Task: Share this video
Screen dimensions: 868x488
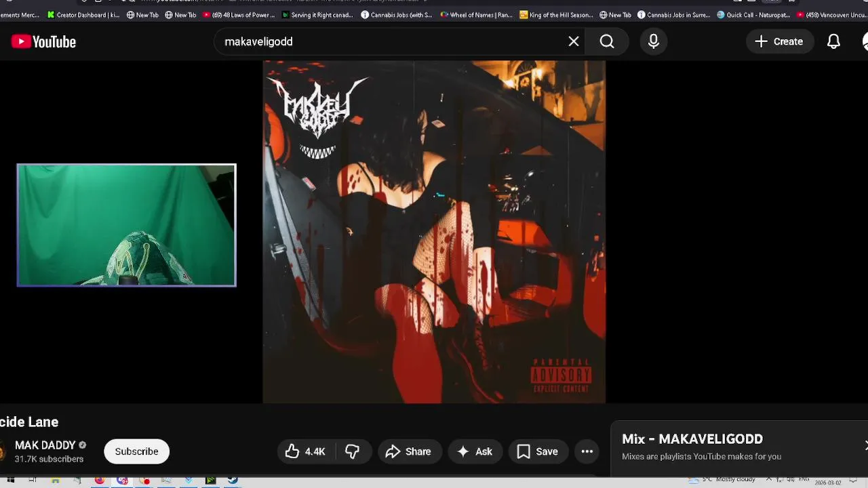Action: (409, 451)
